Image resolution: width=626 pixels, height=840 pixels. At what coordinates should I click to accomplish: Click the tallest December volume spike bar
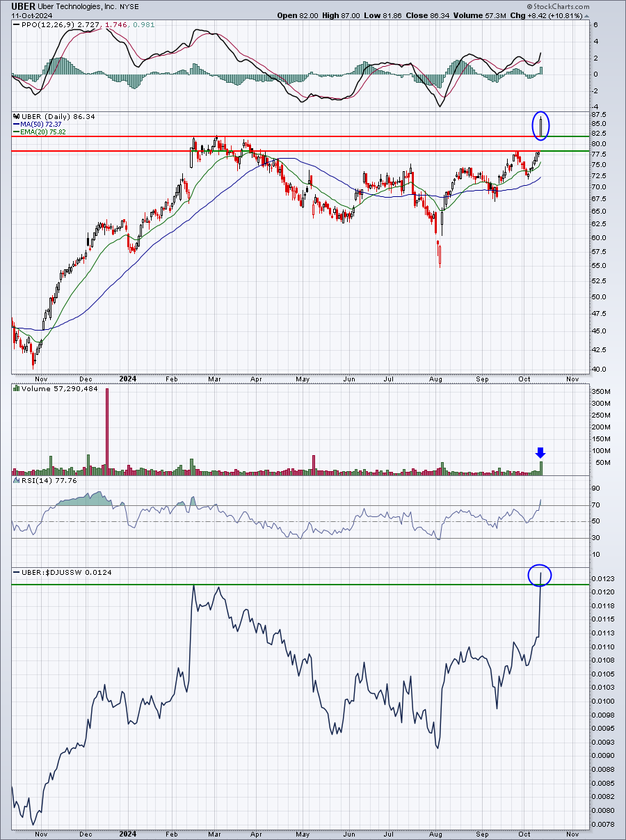pos(107,432)
